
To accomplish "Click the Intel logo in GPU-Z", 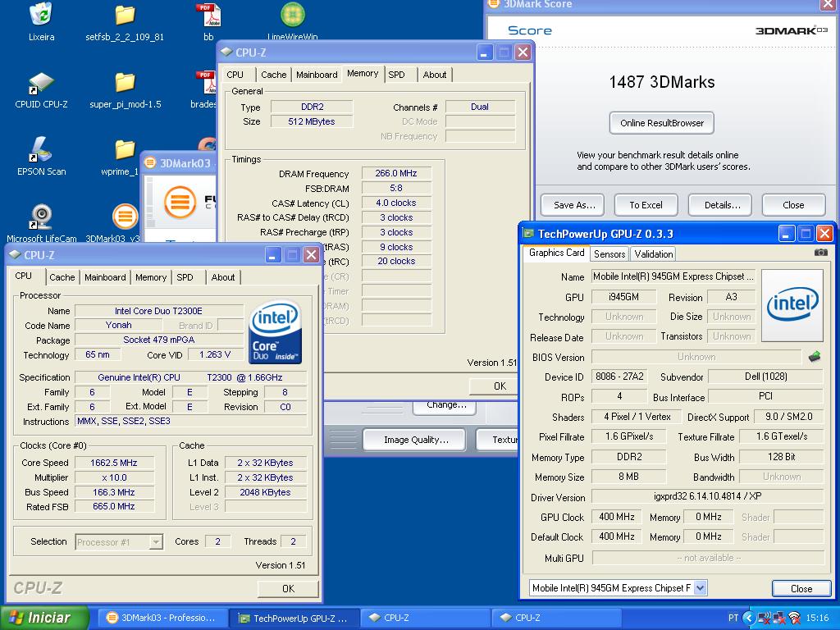I will tap(792, 305).
